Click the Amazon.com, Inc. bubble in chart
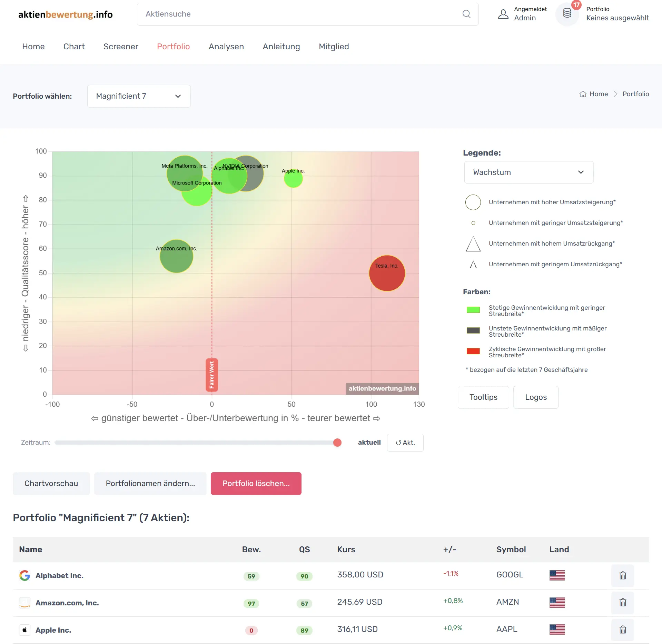Image resolution: width=662 pixels, height=644 pixels. coord(176,256)
